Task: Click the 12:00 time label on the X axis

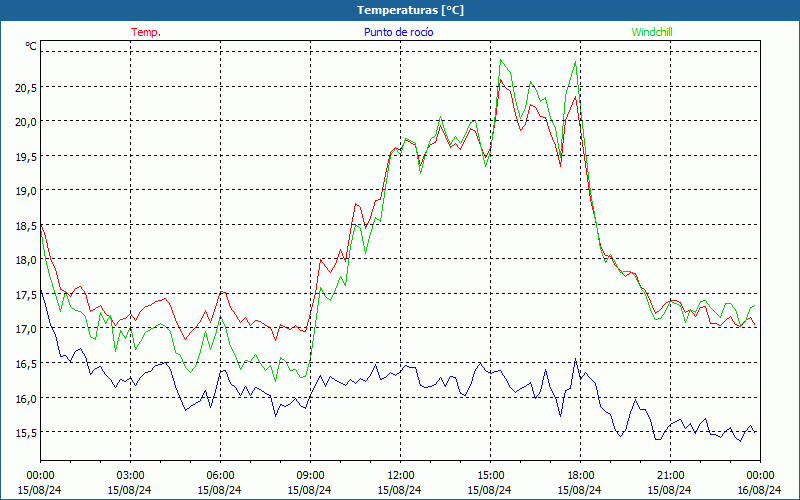Action: (x=400, y=476)
